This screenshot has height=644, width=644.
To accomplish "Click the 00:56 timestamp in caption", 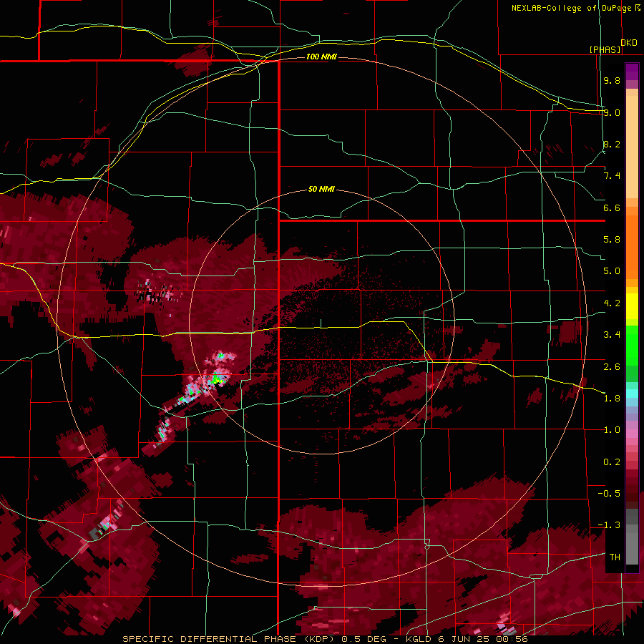I will click(x=514, y=639).
